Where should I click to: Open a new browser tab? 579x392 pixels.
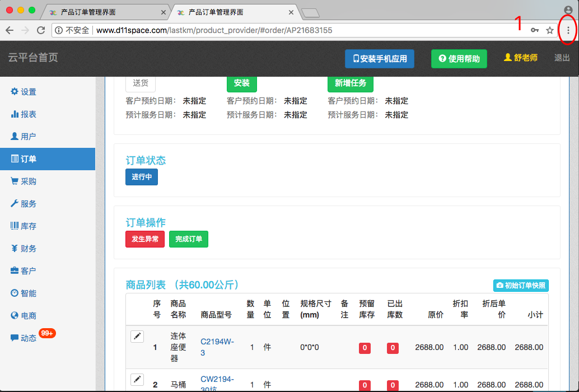pos(310,13)
